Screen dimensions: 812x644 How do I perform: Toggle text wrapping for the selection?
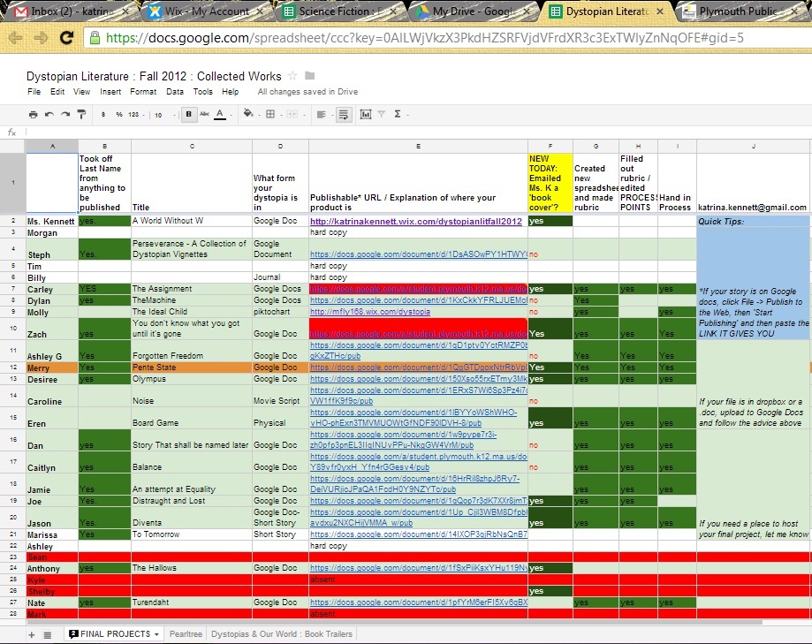coord(343,114)
